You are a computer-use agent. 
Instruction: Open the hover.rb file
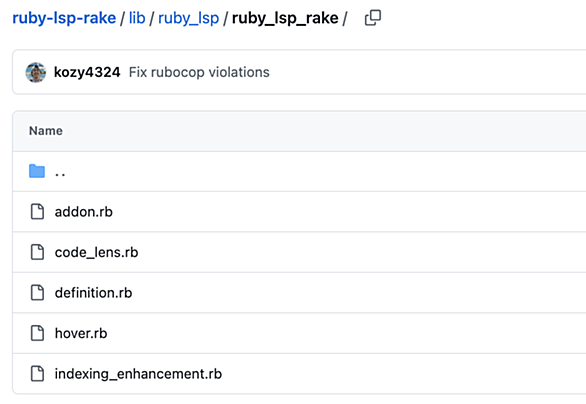(81, 333)
